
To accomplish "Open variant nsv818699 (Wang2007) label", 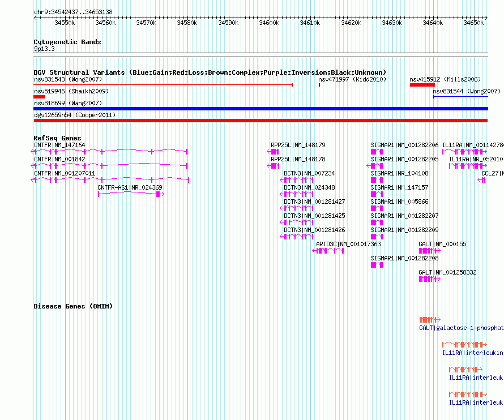I will (x=68, y=103).
